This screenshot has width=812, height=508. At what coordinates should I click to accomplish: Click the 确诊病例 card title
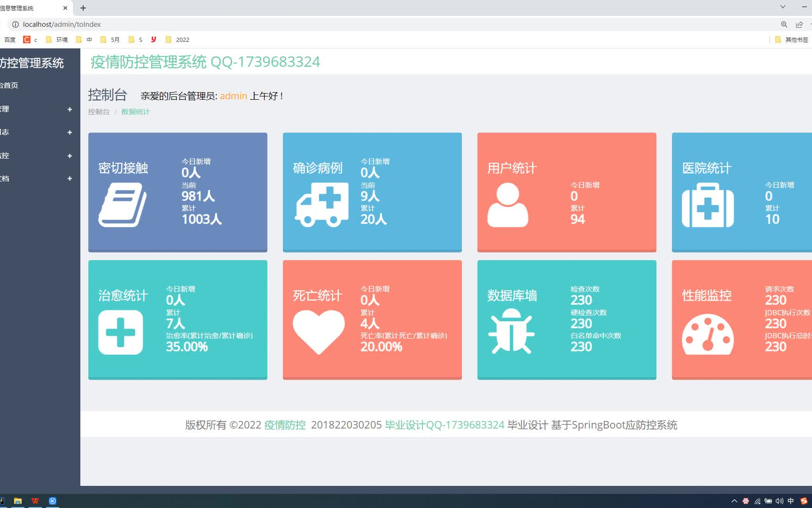coord(318,168)
